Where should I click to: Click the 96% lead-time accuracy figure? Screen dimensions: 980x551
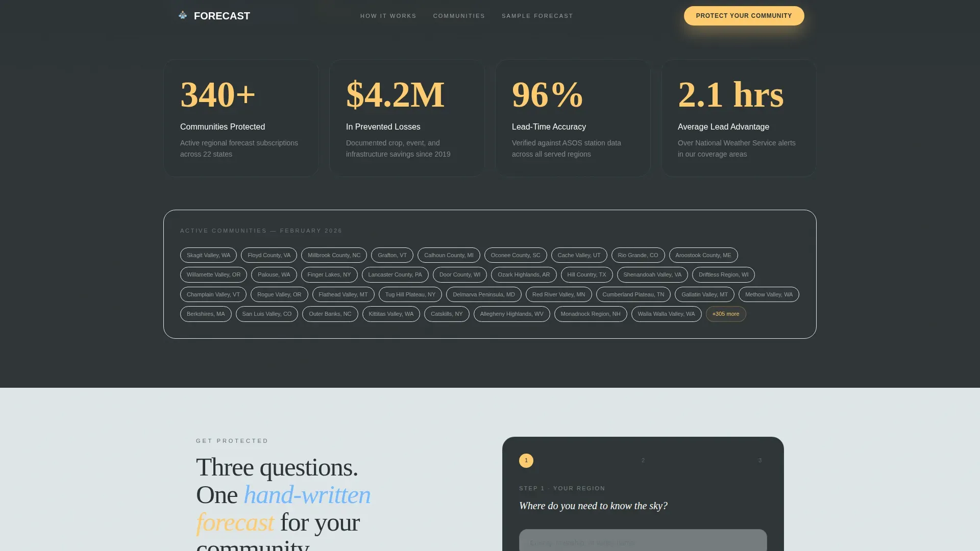[547, 94]
